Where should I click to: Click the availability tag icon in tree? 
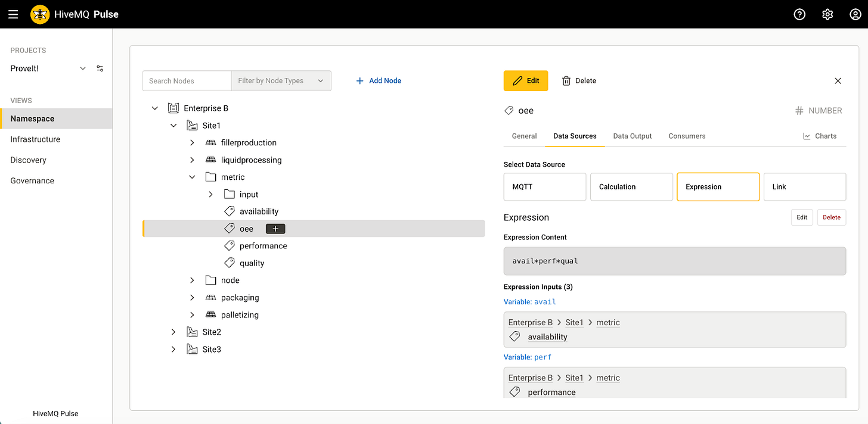[230, 211]
